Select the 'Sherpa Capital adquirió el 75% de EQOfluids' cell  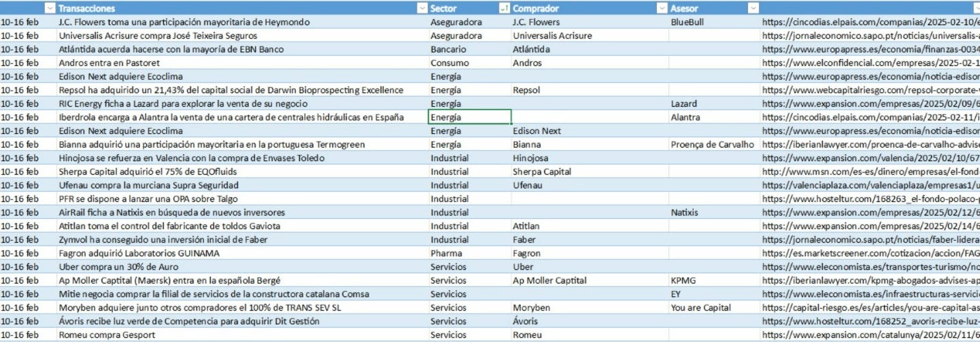coord(241,171)
